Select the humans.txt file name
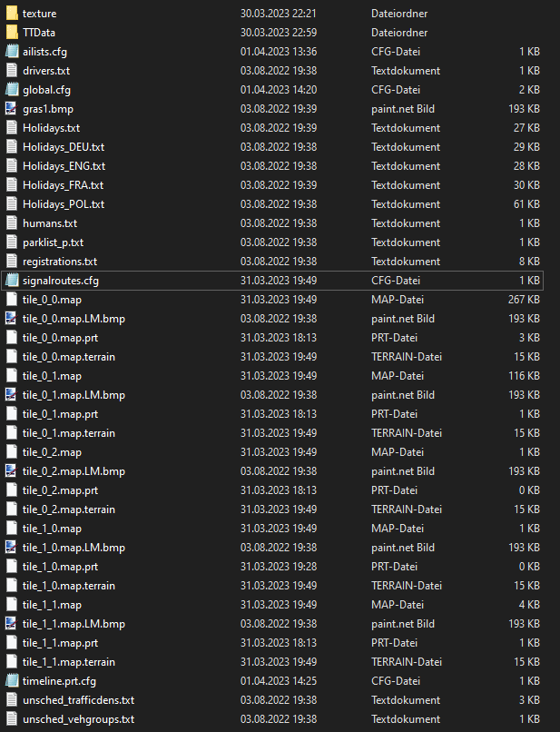The width and height of the screenshot is (560, 732). (x=50, y=223)
